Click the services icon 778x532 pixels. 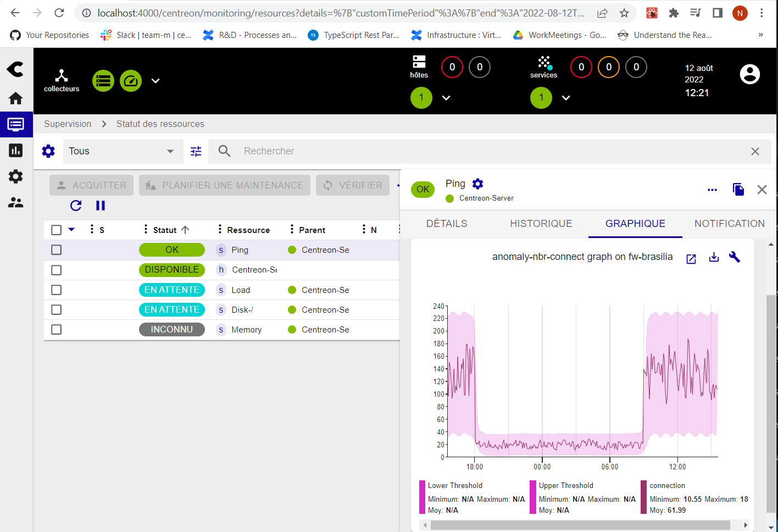(x=544, y=67)
